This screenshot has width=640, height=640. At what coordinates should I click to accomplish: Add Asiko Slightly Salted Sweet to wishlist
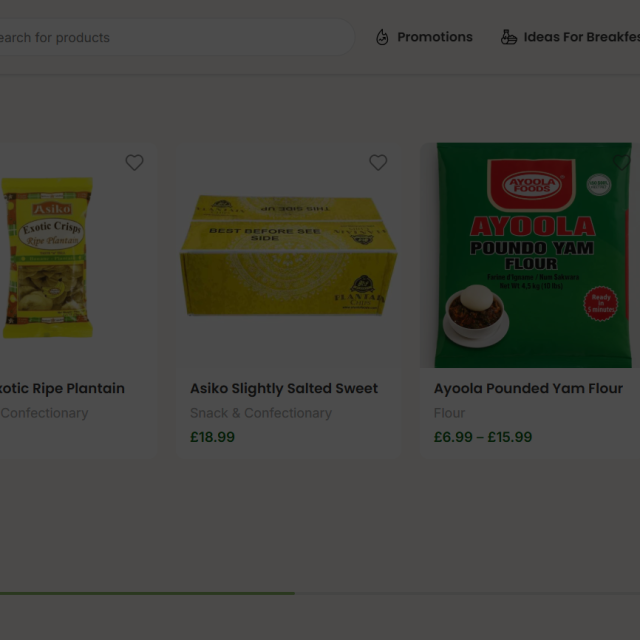[378, 162]
